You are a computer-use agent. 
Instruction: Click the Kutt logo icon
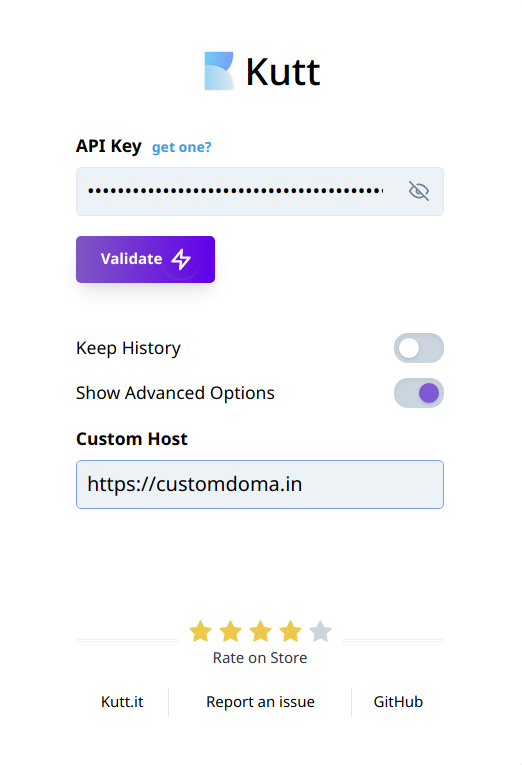click(x=219, y=71)
